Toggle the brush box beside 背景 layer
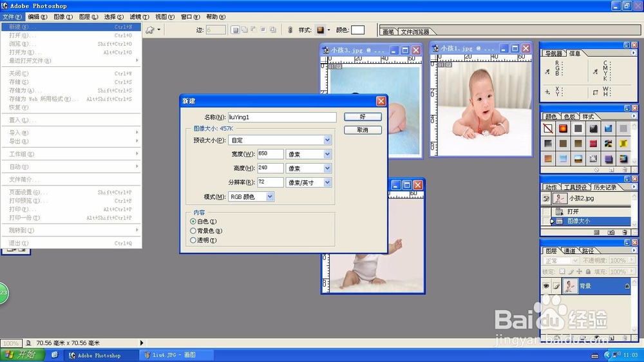 (556, 286)
